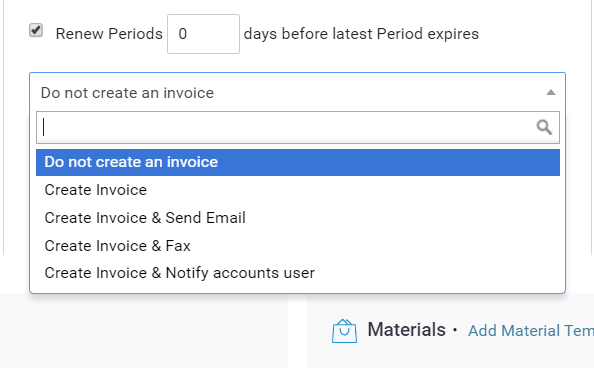Open the Add Material Template link
594x368 pixels.
pos(531,331)
